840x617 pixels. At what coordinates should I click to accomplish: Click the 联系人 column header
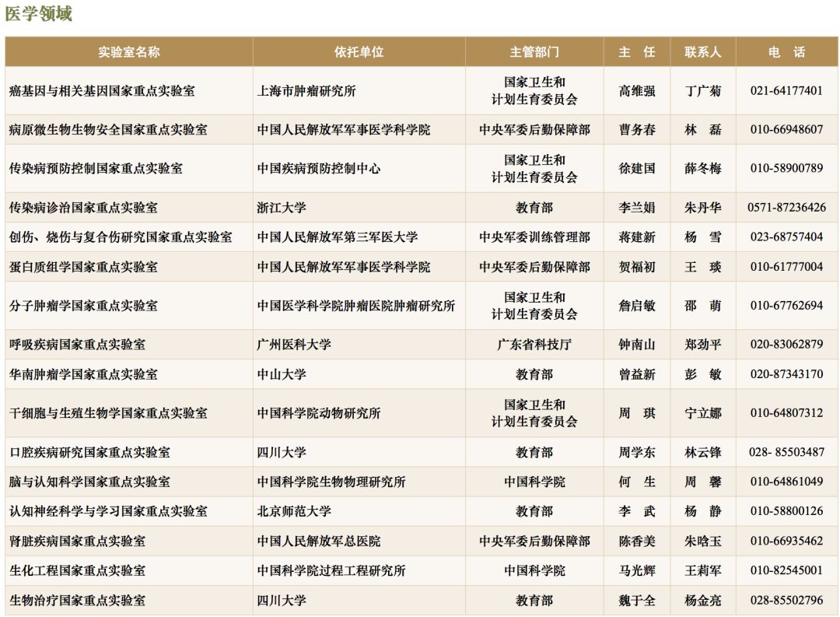(703, 52)
